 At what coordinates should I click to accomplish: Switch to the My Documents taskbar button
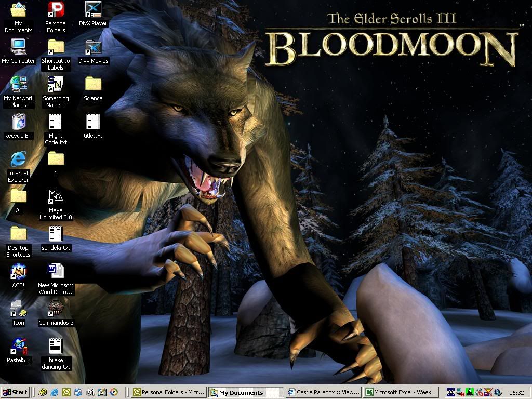[246, 393]
